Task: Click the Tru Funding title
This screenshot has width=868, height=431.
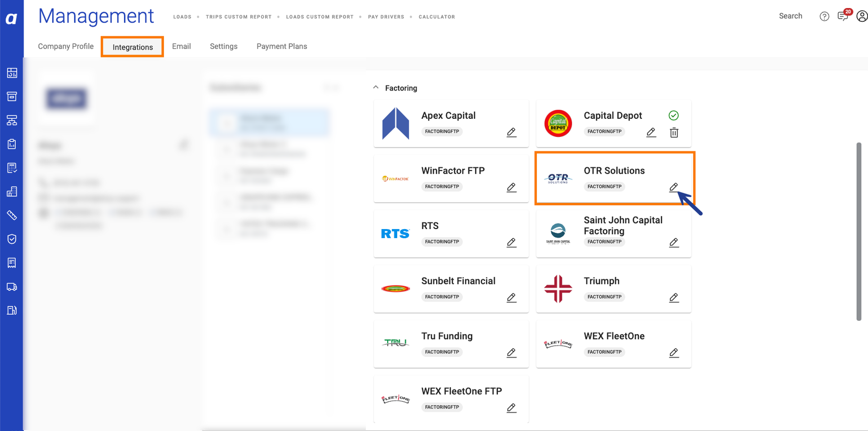Action: pyautogui.click(x=447, y=336)
